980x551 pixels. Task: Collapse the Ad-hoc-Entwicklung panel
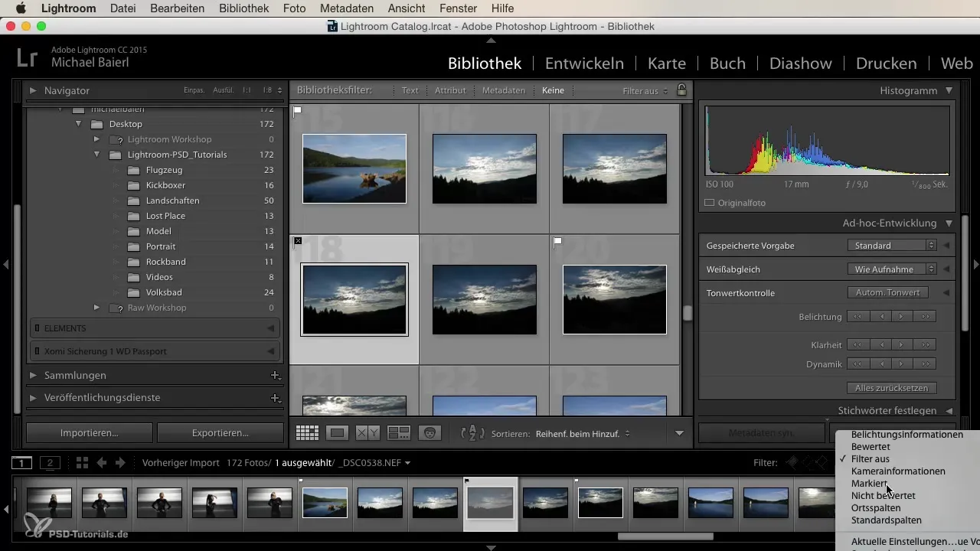click(949, 223)
